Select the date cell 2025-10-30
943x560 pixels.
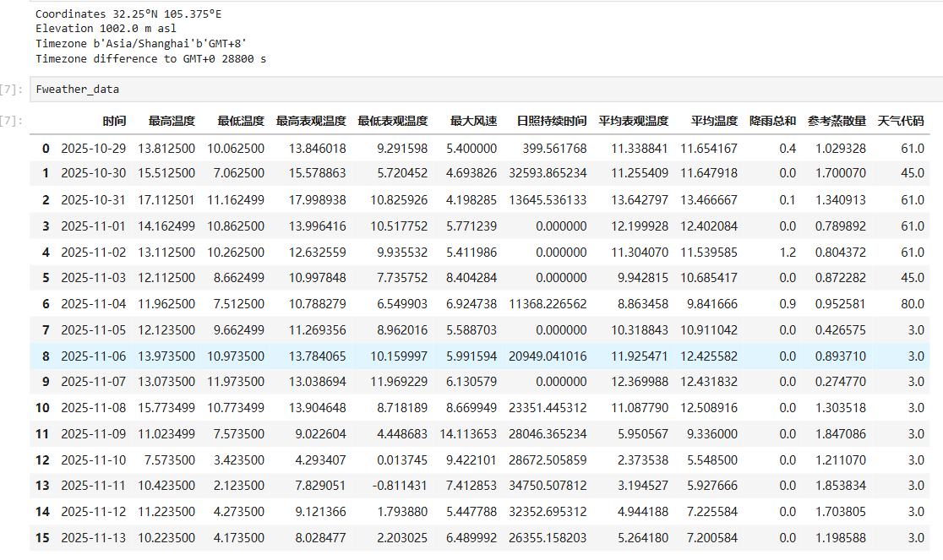[x=94, y=173]
